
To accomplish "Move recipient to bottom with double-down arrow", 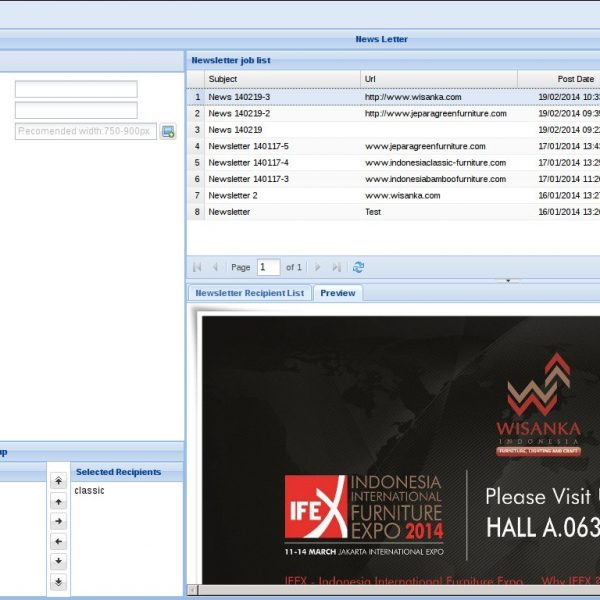I will tap(59, 582).
